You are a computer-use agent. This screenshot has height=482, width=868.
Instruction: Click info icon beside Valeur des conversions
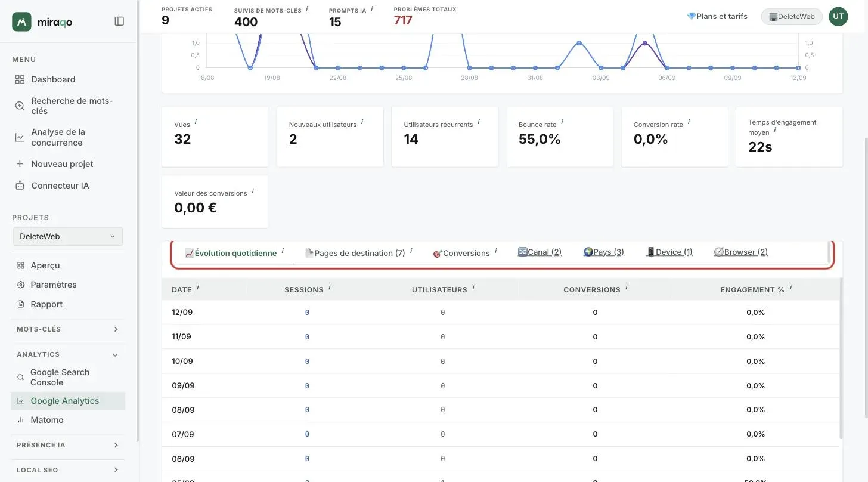[x=253, y=191]
